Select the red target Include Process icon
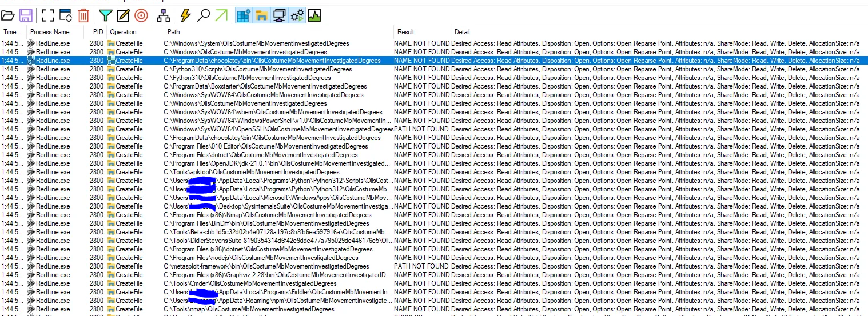This screenshot has width=868, height=316. click(141, 15)
